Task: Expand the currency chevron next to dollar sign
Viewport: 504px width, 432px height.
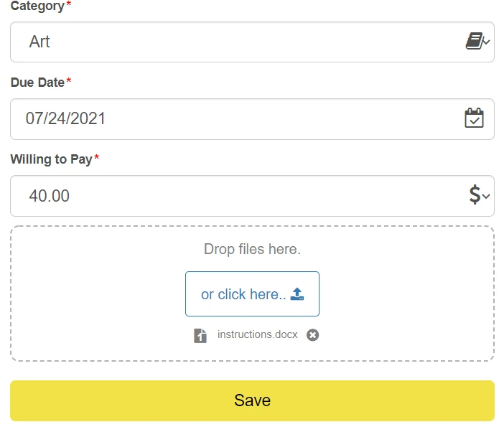Action: (487, 196)
